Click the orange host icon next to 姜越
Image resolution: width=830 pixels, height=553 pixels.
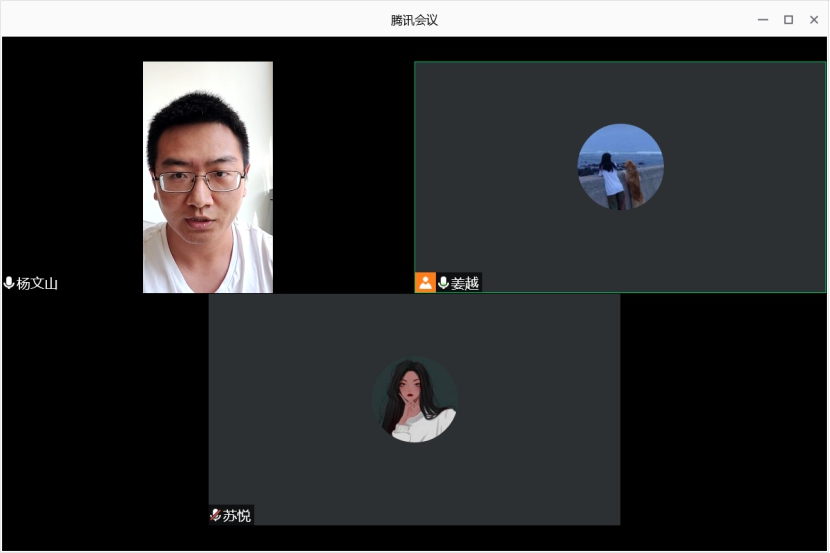click(425, 283)
